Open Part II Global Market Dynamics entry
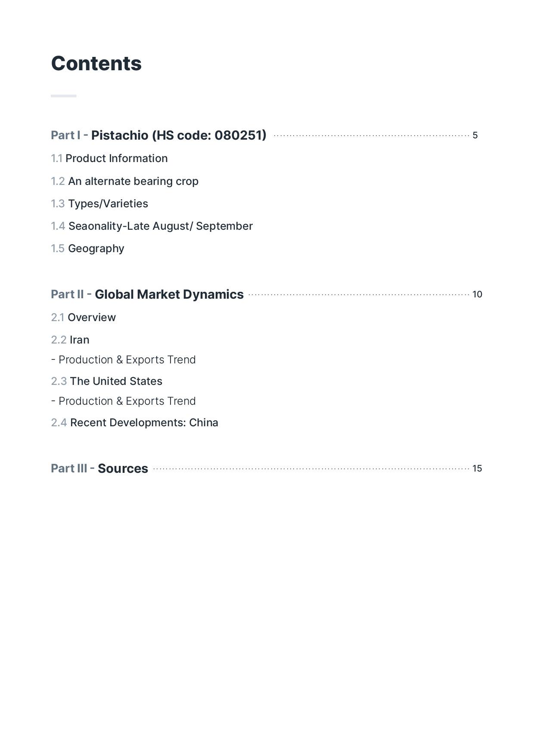 pyautogui.click(x=147, y=294)
